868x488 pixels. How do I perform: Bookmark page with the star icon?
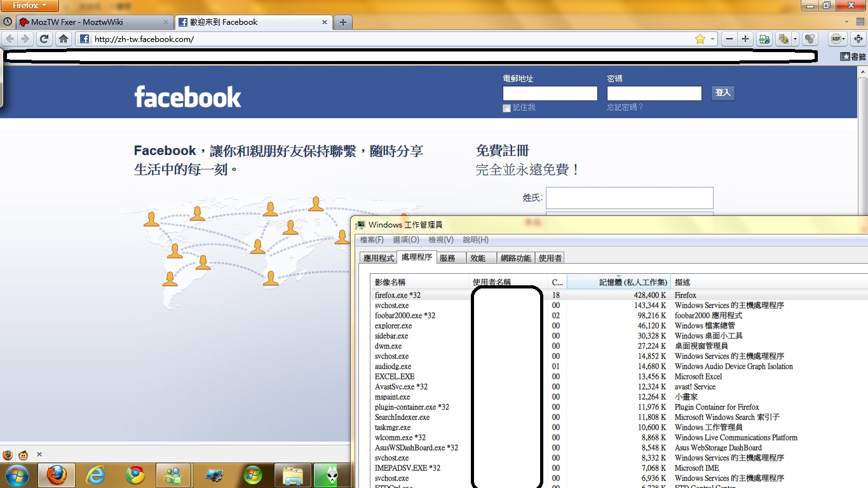click(x=700, y=39)
